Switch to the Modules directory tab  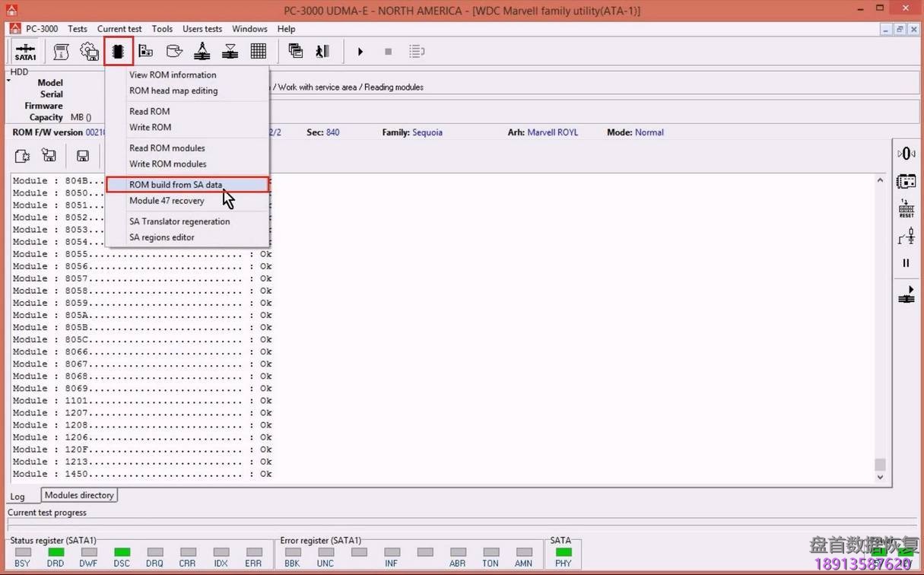click(x=78, y=494)
